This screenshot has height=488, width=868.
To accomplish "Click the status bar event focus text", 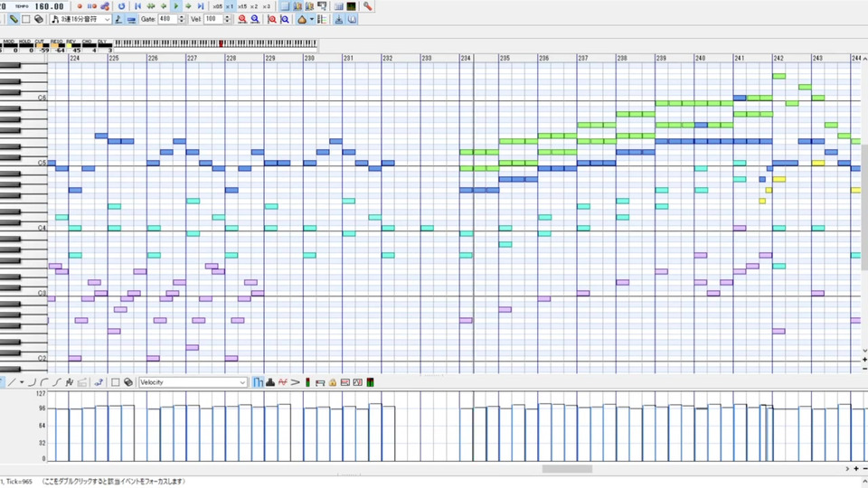I will [114, 482].
